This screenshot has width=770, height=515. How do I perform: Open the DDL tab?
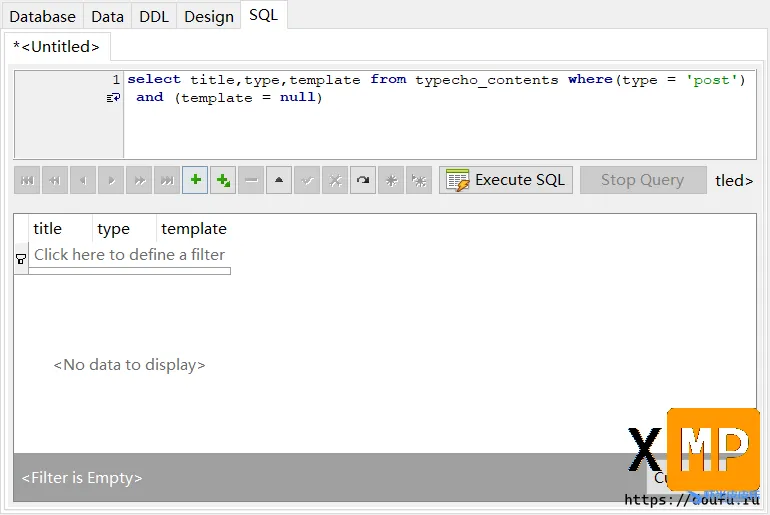[x=153, y=16]
